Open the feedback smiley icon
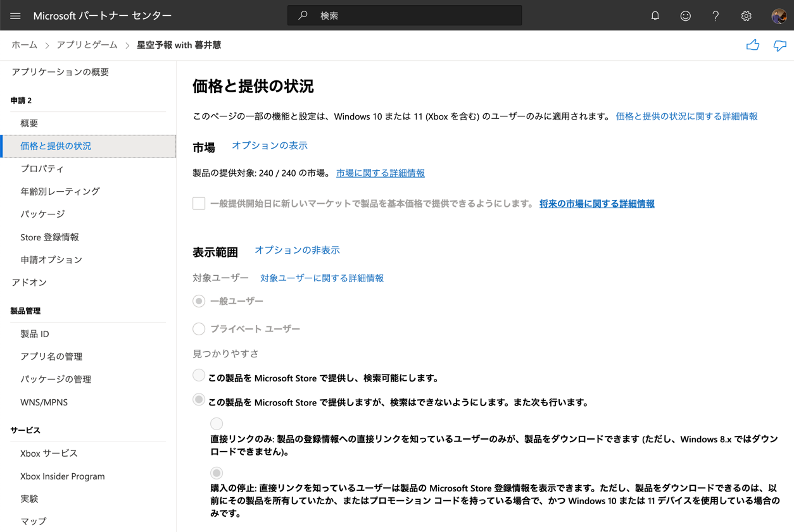This screenshot has height=532, width=794. (685, 15)
